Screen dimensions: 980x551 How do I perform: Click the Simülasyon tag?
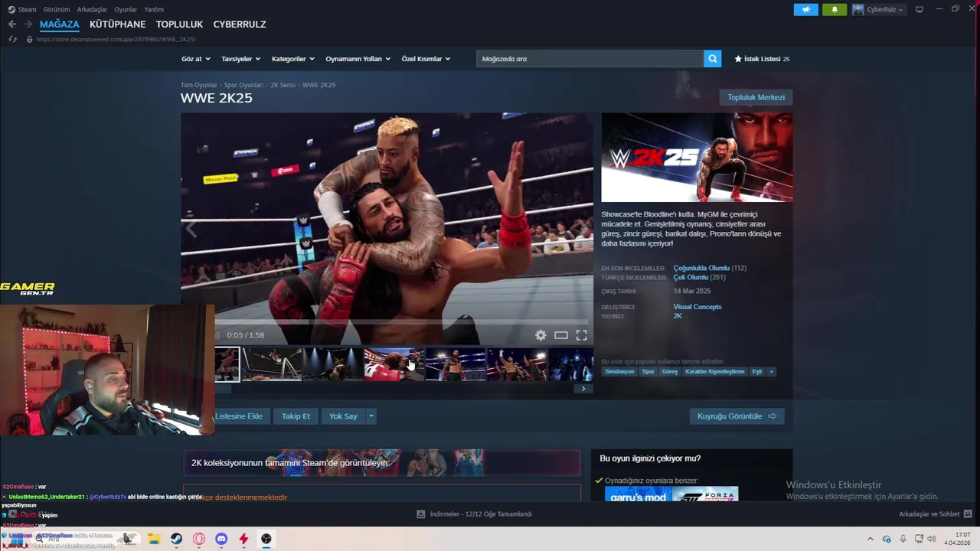tap(619, 371)
